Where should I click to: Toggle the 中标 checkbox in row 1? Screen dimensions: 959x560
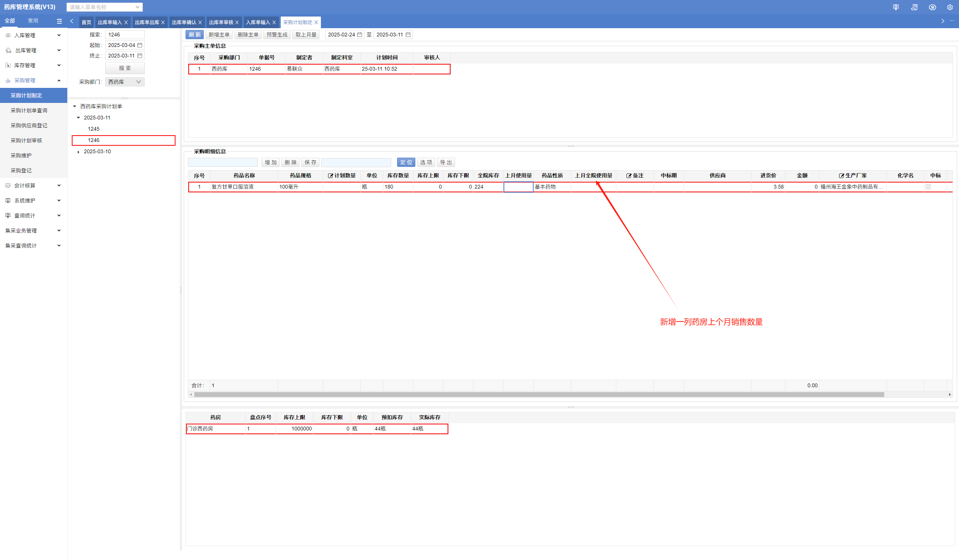[x=928, y=187]
